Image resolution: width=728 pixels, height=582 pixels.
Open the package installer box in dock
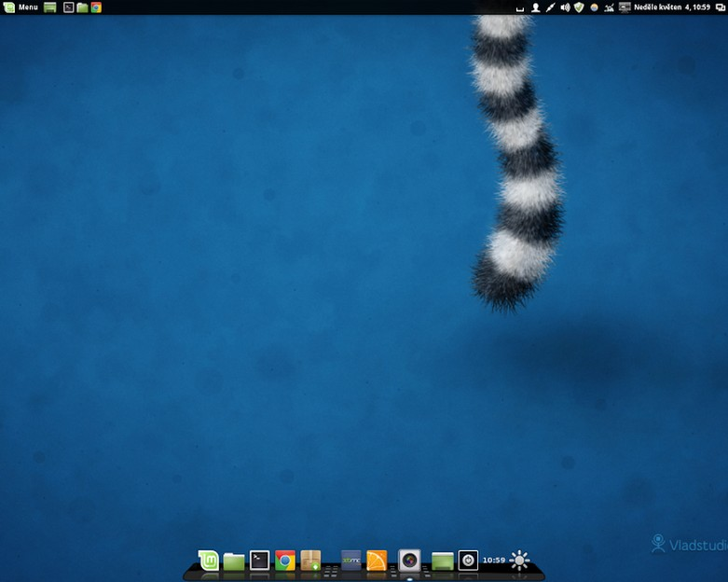tap(310, 561)
